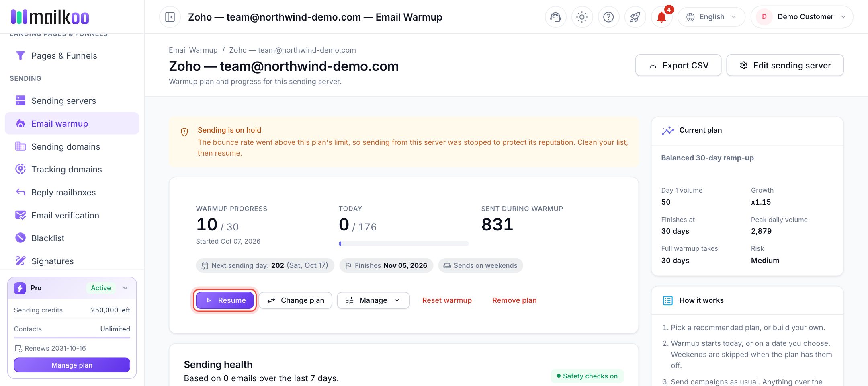
Task: Click the Renews 2031-10-16 text
Action: (55, 348)
